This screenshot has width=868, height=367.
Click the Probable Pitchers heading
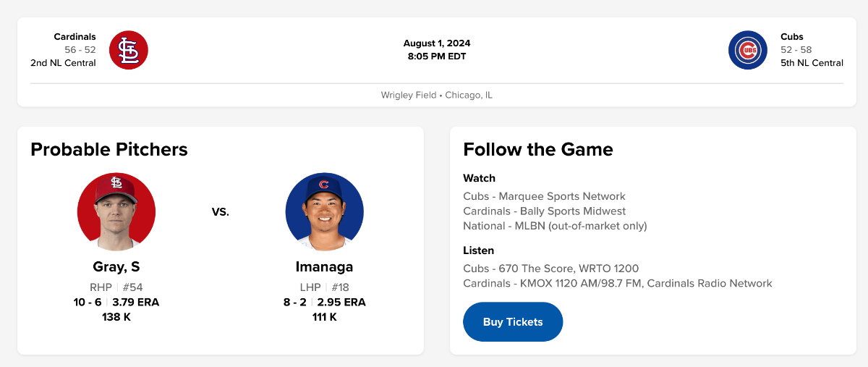[x=109, y=150]
